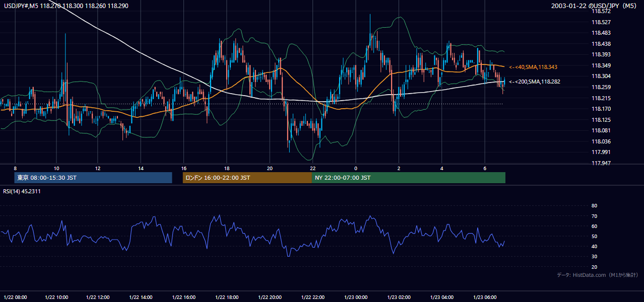This screenshot has width=644, height=302.
Task: Click the bottom time label 1/23 00:00
Action: tap(357, 297)
